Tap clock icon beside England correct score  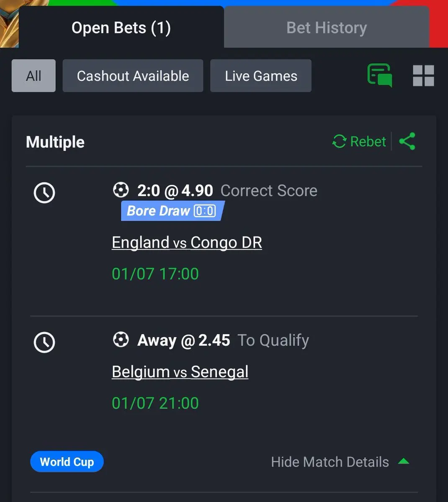click(x=44, y=193)
